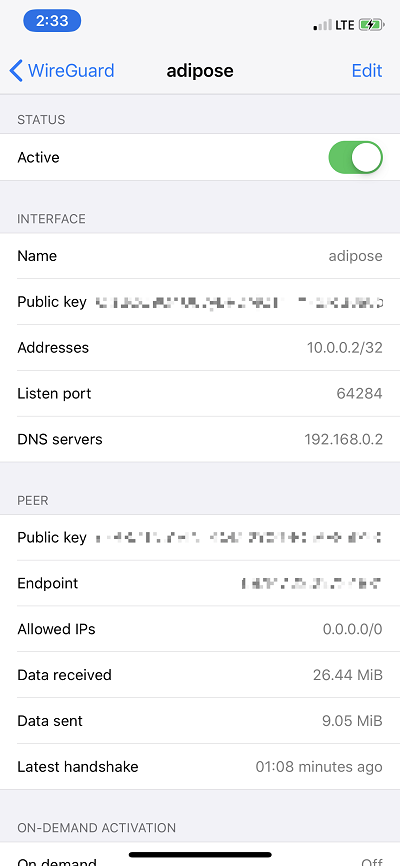Tap the home indicator bar
This screenshot has width=400, height=866.
(200, 855)
